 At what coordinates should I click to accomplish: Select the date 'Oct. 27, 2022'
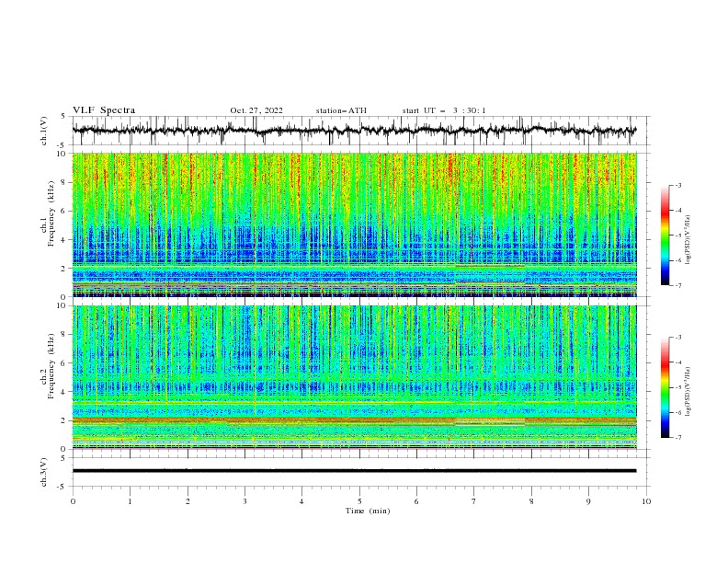pyautogui.click(x=256, y=110)
